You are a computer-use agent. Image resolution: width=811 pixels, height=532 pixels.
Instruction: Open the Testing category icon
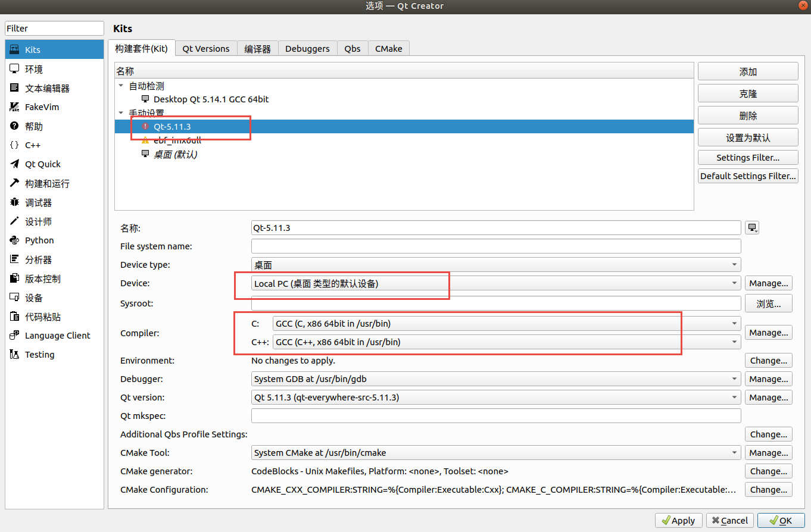point(15,355)
